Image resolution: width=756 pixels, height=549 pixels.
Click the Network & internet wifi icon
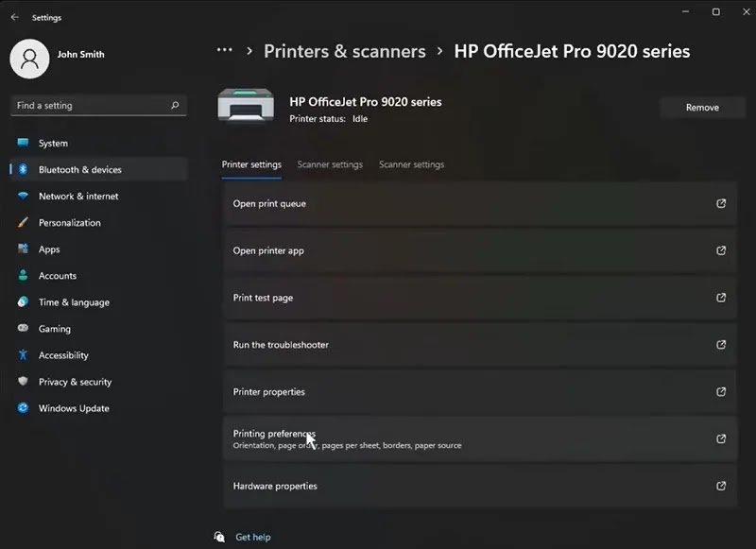(x=23, y=196)
